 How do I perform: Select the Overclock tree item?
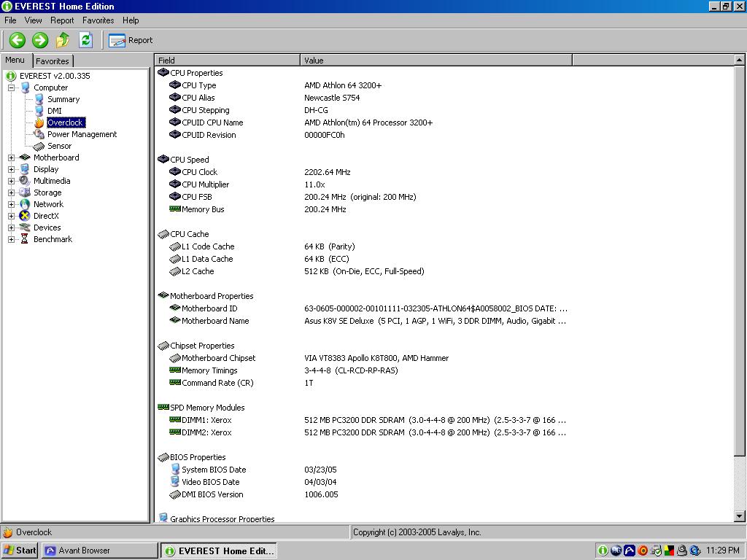pyautogui.click(x=66, y=122)
